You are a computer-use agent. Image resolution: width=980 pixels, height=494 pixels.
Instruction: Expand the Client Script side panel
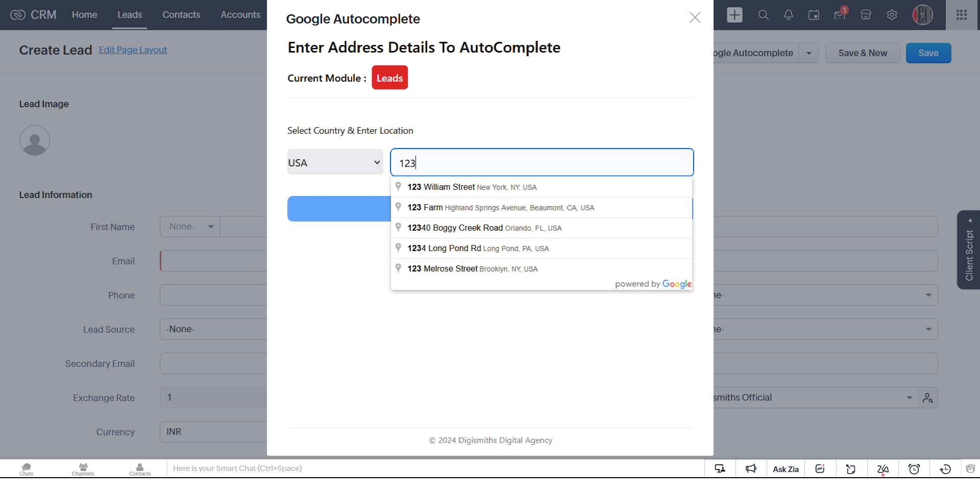[x=969, y=250]
